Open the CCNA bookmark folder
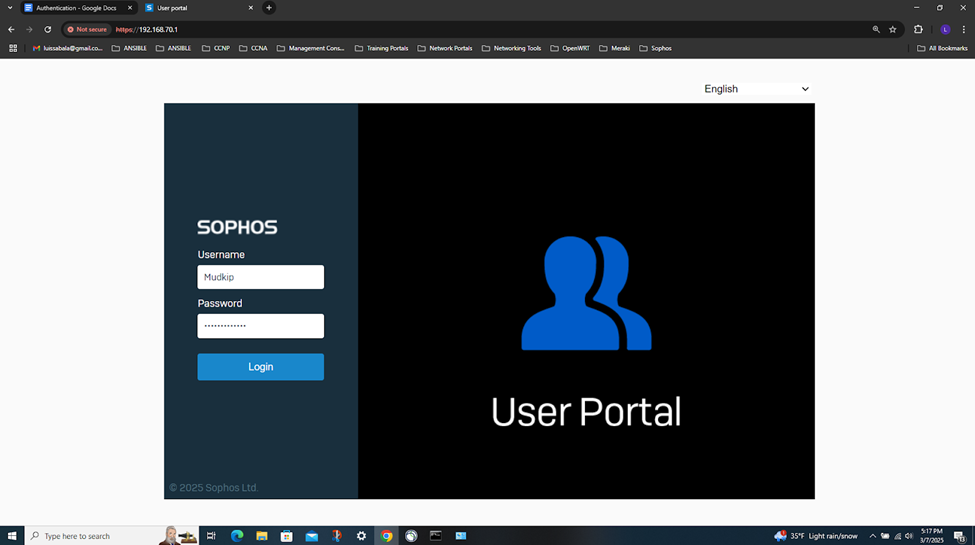Image resolution: width=975 pixels, height=545 pixels. pos(253,48)
